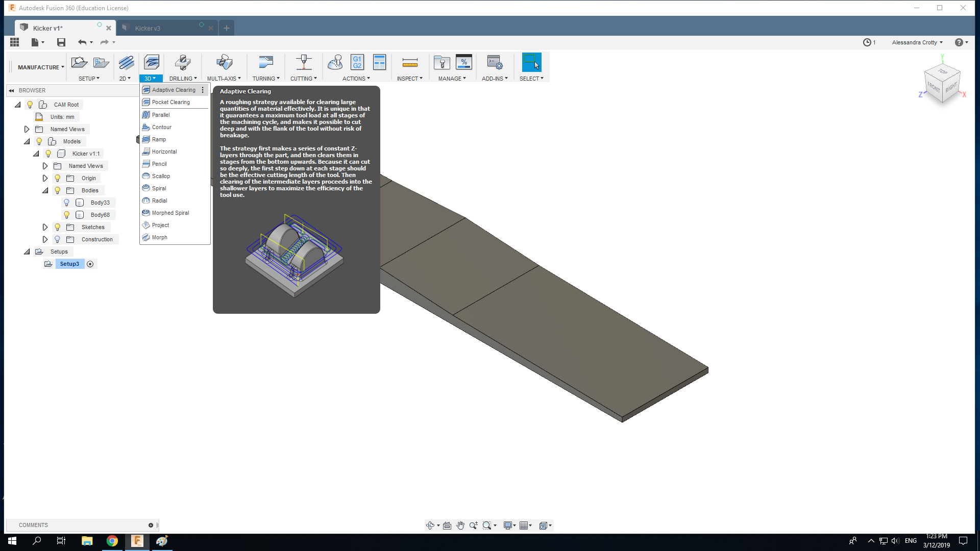This screenshot has height=551, width=980.
Task: Click the Cutting tool icon
Action: click(304, 63)
